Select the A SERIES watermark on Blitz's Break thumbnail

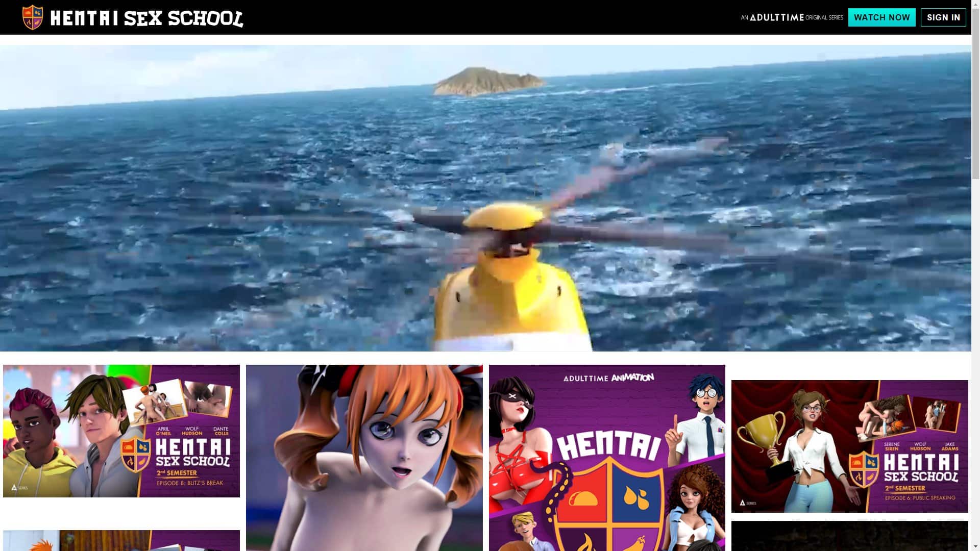[x=18, y=488]
